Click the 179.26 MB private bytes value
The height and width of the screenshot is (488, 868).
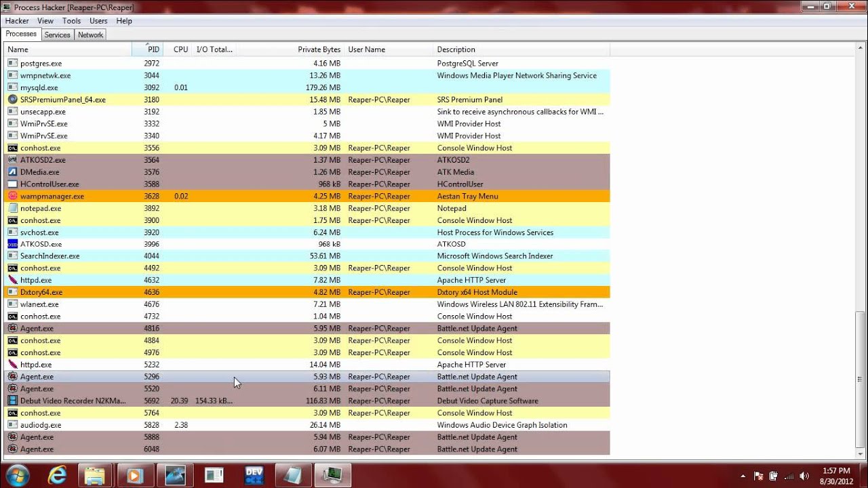(x=323, y=87)
